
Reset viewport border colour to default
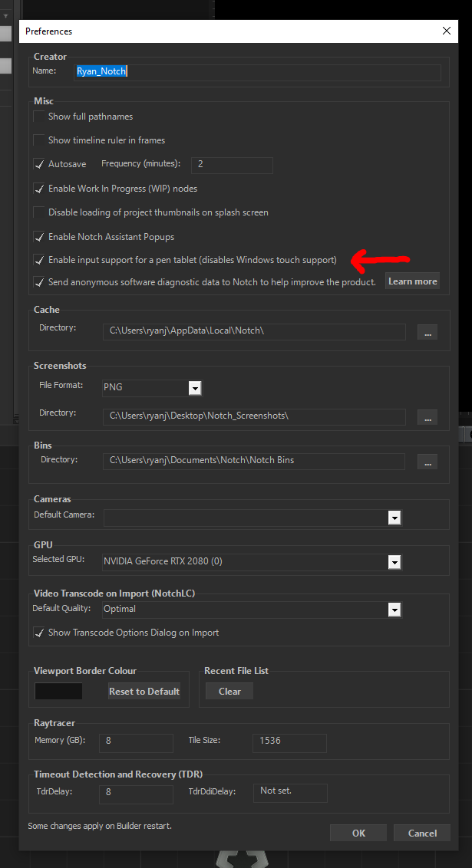144,692
